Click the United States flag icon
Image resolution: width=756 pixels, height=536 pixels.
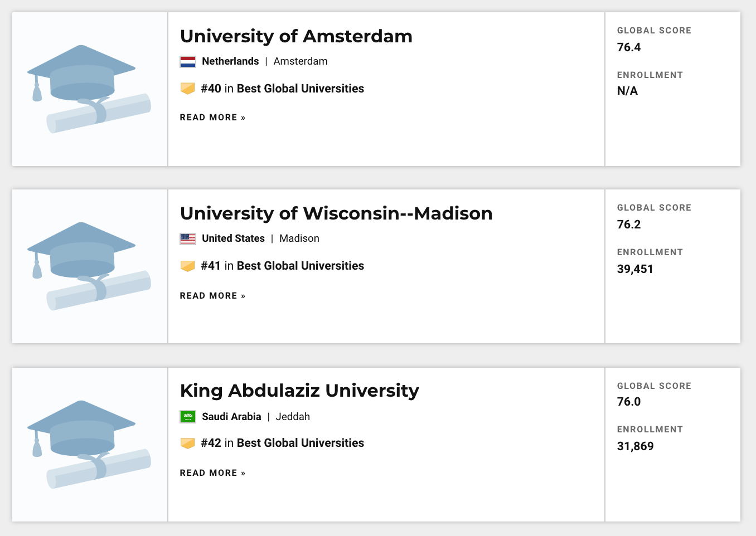click(188, 238)
